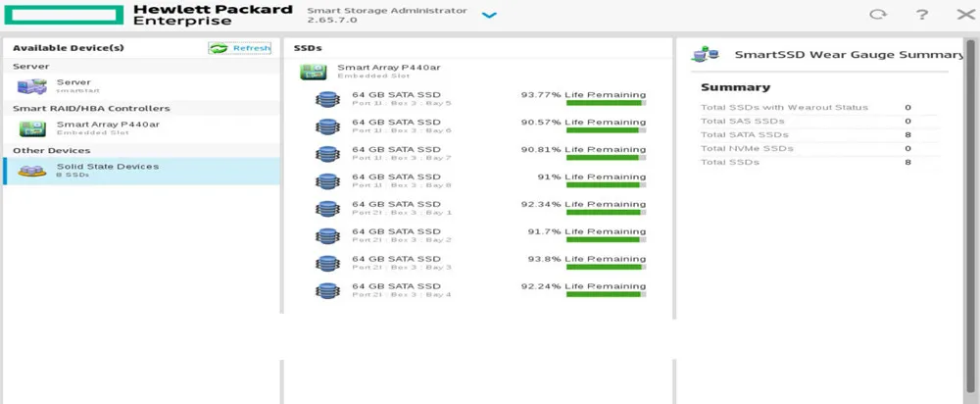Click the 93.77% life remaining progress bar
This screenshot has height=404, width=980.
pyautogui.click(x=607, y=103)
